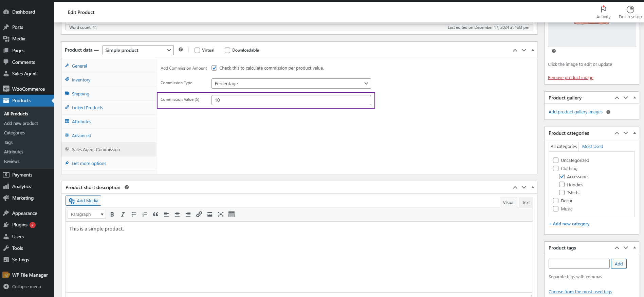
Task: Click help icon under product image
Action: click(x=554, y=51)
